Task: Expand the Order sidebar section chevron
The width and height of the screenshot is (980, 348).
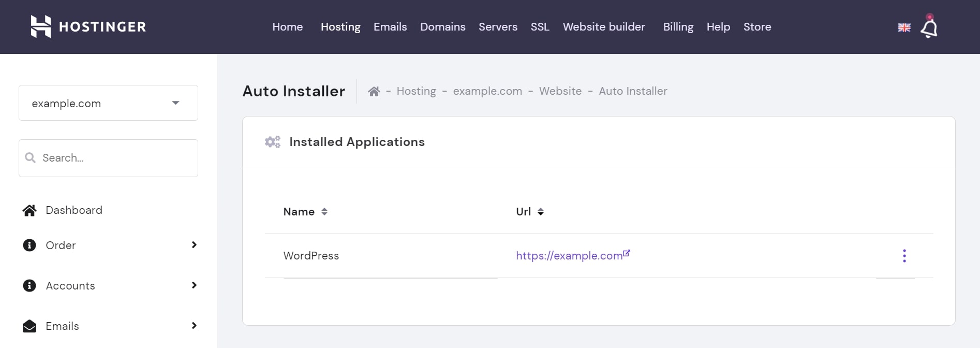Action: click(194, 245)
